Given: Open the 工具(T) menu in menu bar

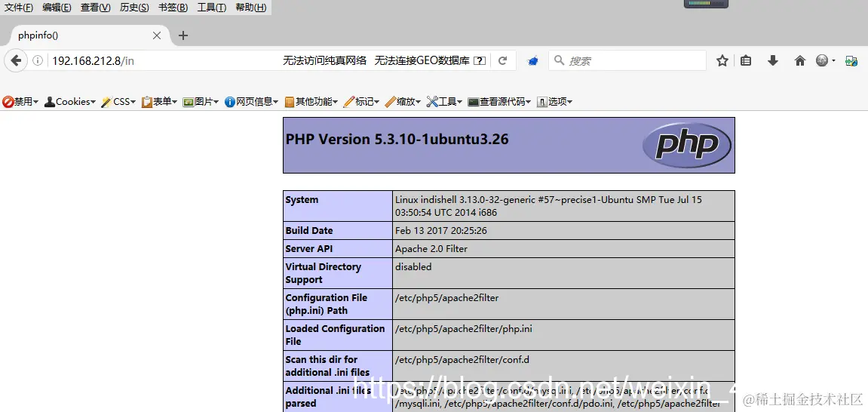Looking at the screenshot, I should click(212, 8).
